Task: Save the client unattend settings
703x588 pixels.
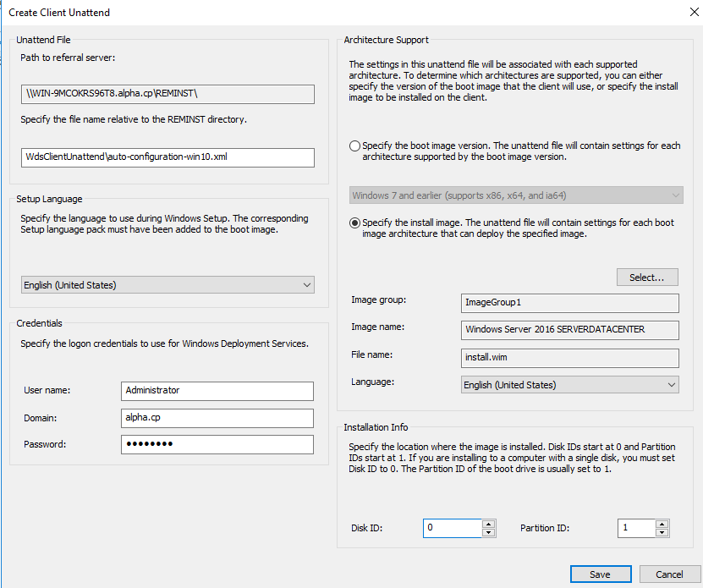Action: click(601, 574)
